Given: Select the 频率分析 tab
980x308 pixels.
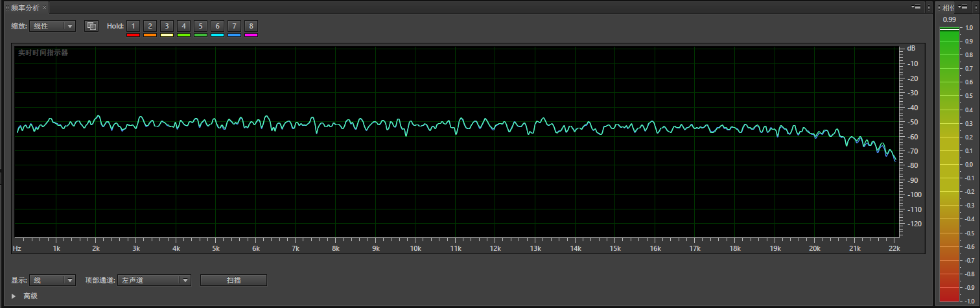Looking at the screenshot, I should click(x=25, y=8).
